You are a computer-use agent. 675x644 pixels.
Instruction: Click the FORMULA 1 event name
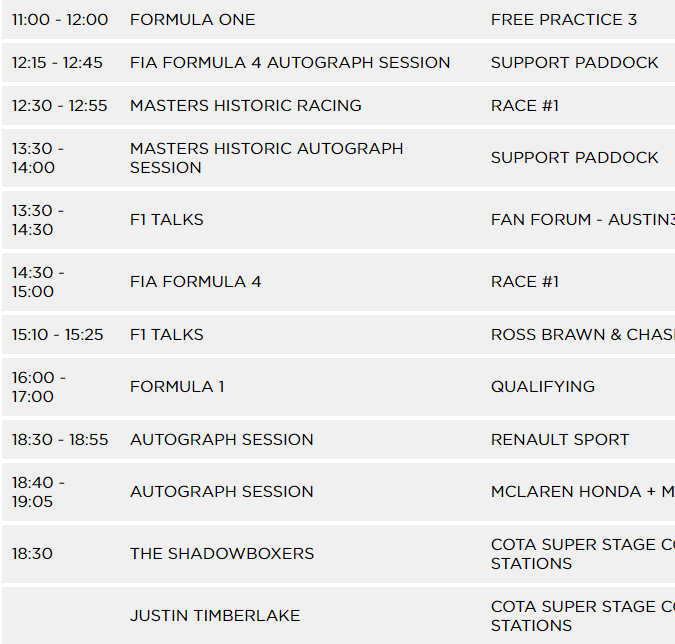coord(177,387)
